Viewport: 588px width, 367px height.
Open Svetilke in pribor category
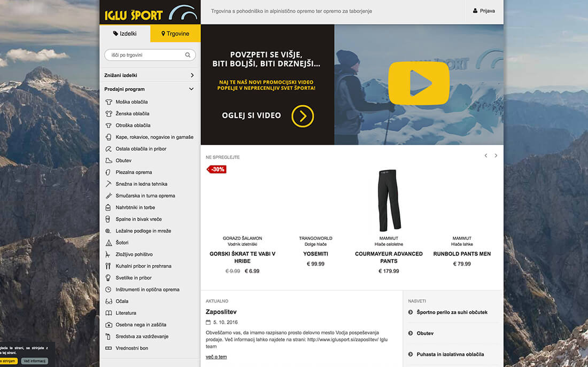pyautogui.click(x=134, y=278)
